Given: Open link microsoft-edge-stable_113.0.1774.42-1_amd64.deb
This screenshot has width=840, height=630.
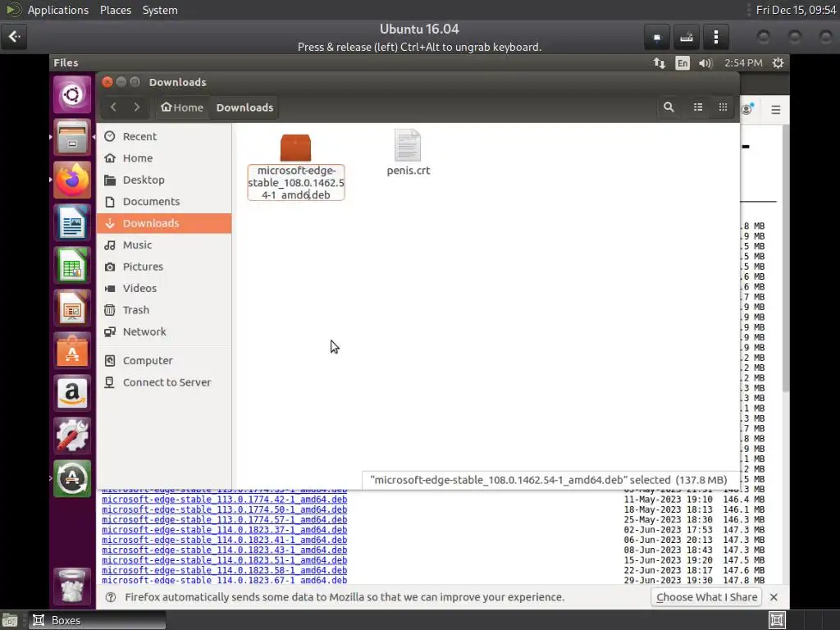Looking at the screenshot, I should click(225, 500).
